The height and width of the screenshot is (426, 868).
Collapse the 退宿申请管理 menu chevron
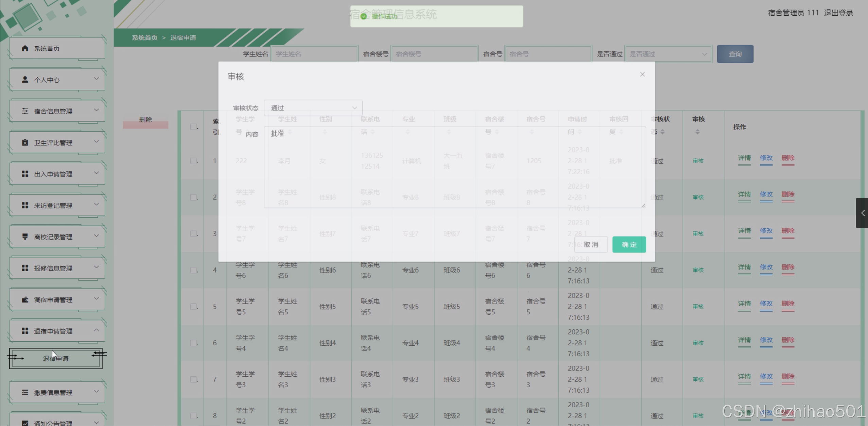point(97,330)
